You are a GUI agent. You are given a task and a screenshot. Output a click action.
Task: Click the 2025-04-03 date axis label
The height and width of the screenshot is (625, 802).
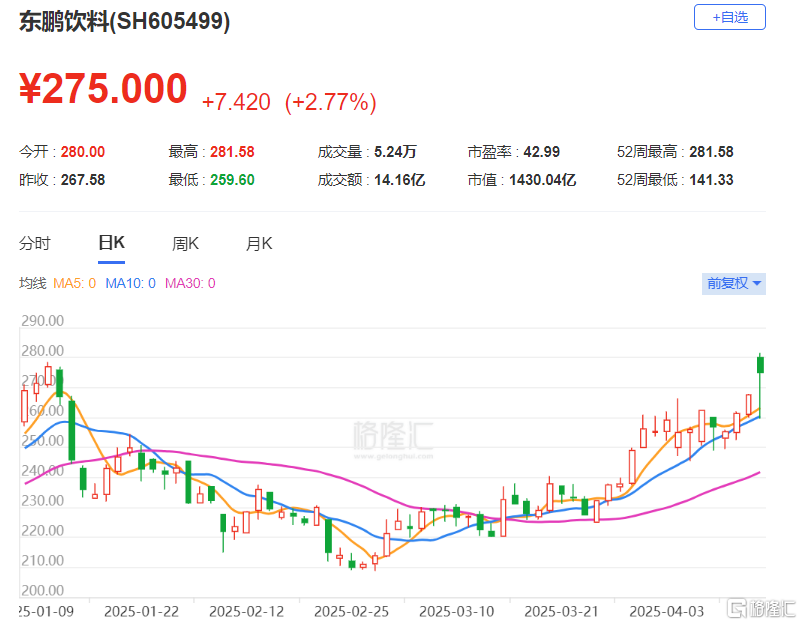pyautogui.click(x=666, y=612)
